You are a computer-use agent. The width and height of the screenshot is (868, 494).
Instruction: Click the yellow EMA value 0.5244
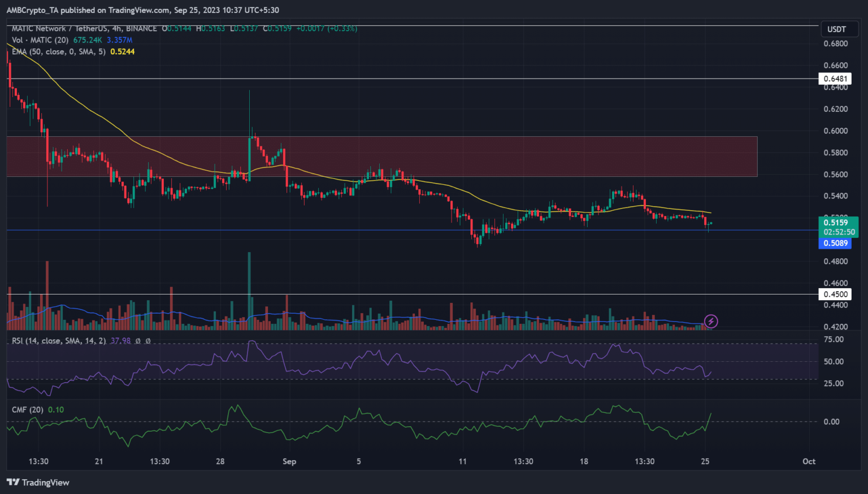122,51
